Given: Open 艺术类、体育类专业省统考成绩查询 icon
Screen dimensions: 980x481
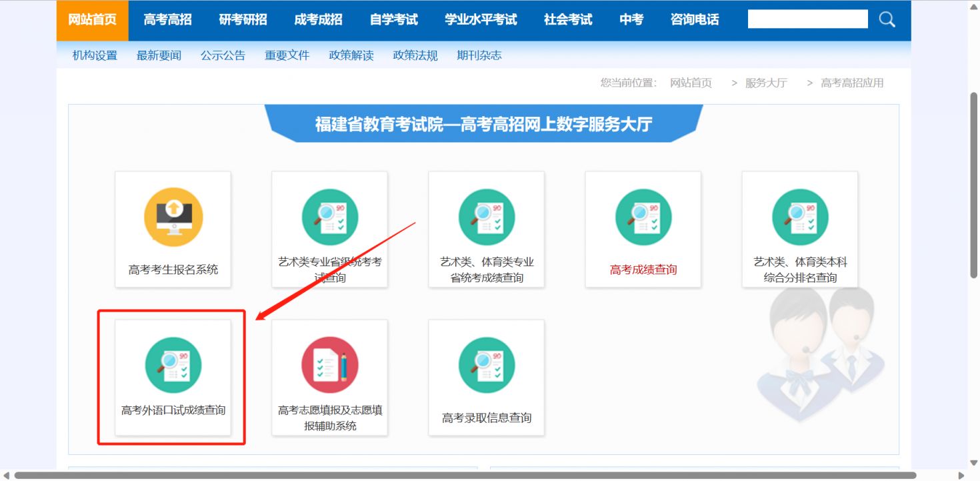Looking at the screenshot, I should [487, 217].
